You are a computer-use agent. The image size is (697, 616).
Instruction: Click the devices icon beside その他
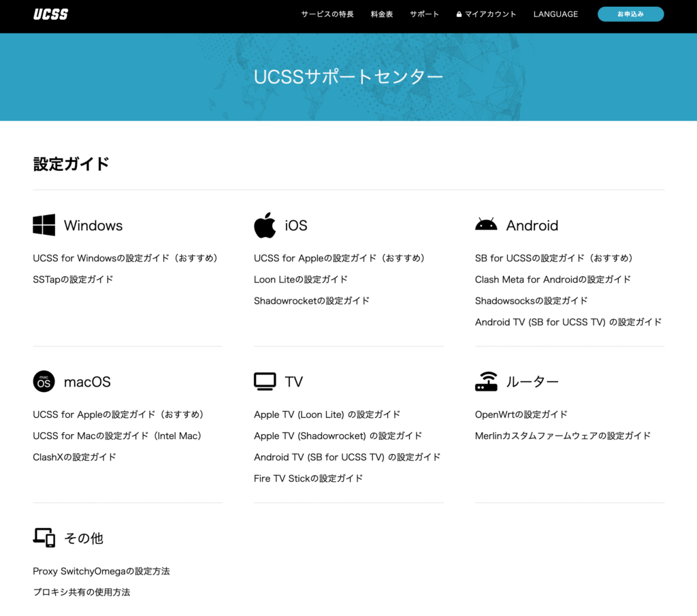44,537
